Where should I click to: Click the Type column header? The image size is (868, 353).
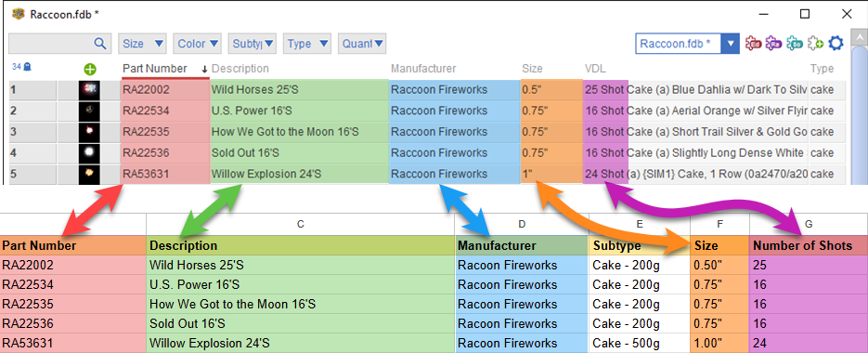823,69
